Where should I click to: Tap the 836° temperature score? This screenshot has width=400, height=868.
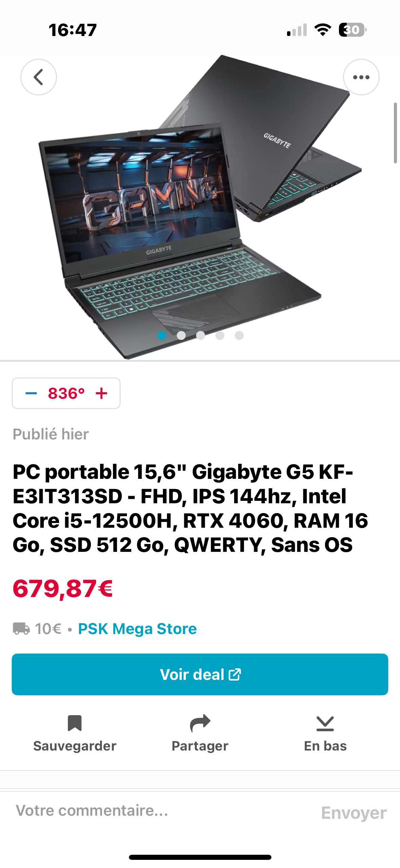pyautogui.click(x=66, y=393)
